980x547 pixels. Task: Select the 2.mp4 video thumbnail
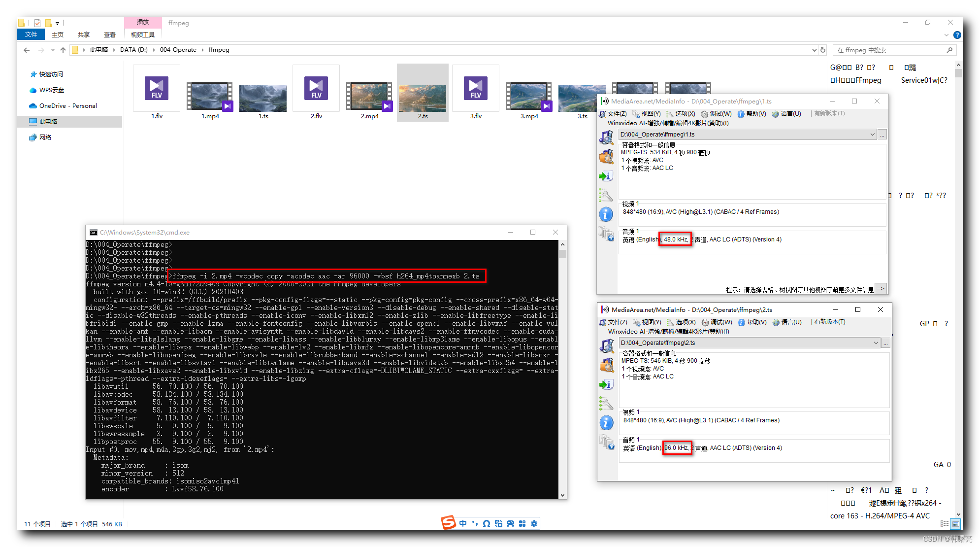(x=369, y=97)
